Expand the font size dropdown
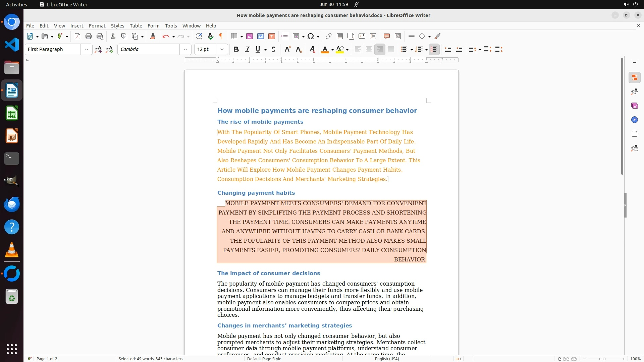The image size is (644, 362). (x=222, y=49)
